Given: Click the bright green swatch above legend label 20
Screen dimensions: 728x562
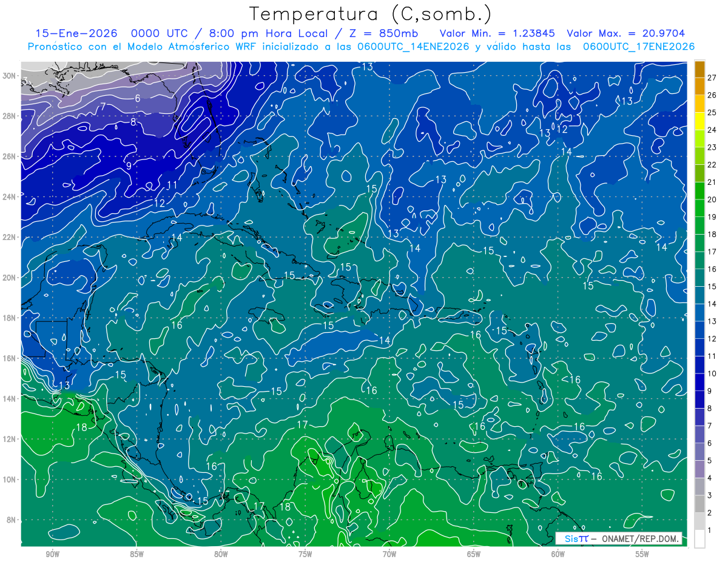Looking at the screenshot, I should pos(699,190).
